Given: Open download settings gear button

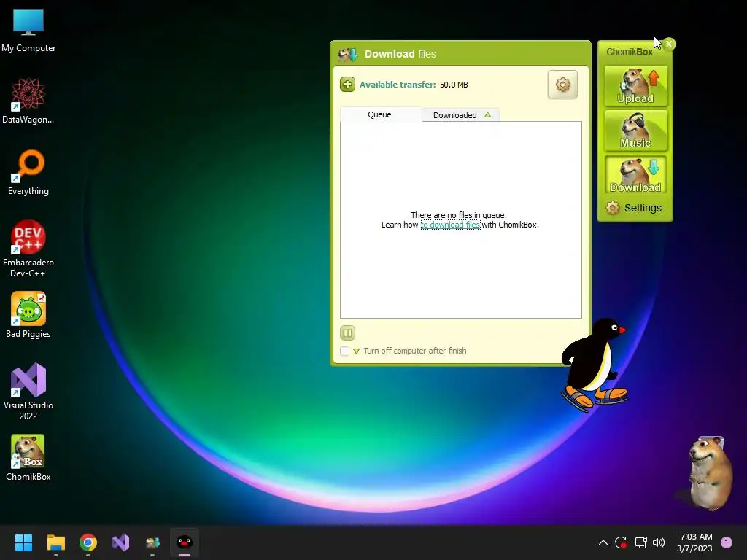Looking at the screenshot, I should 562,85.
